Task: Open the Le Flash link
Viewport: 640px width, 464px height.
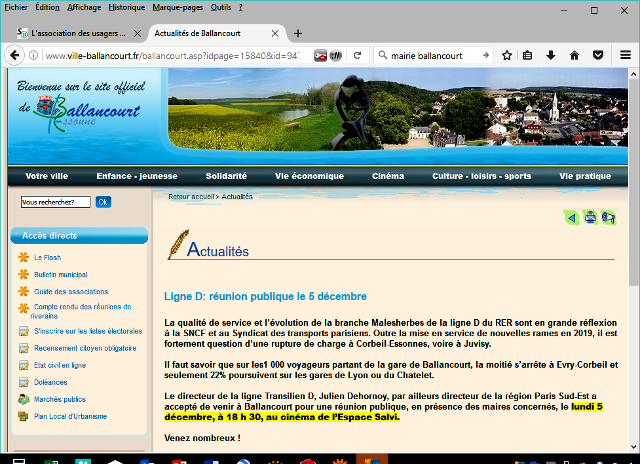Action: 47,258
